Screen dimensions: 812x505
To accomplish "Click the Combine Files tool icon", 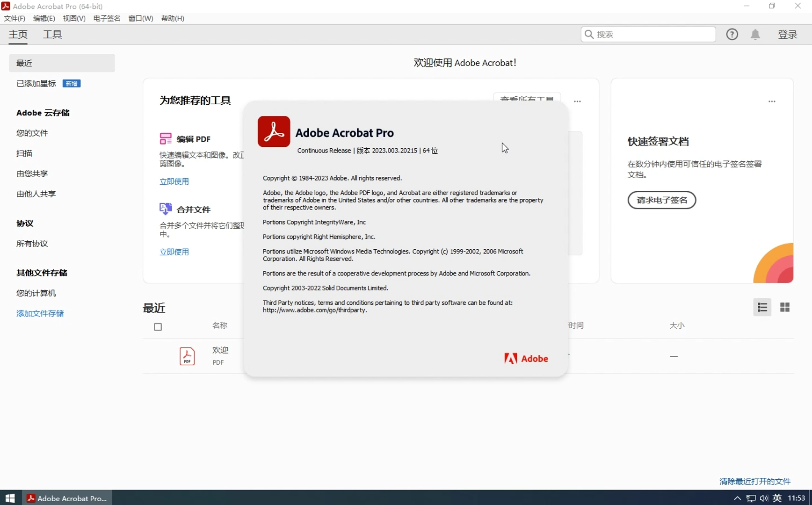I will [166, 209].
